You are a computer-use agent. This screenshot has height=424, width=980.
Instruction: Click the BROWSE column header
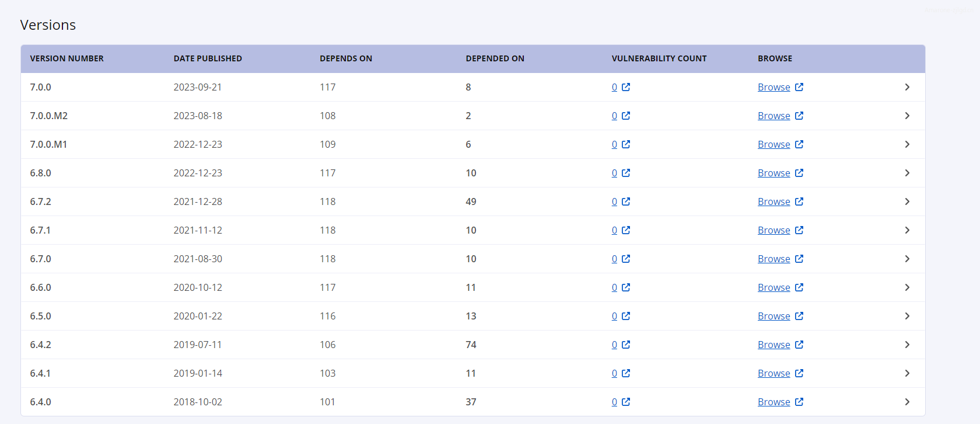pyautogui.click(x=775, y=58)
